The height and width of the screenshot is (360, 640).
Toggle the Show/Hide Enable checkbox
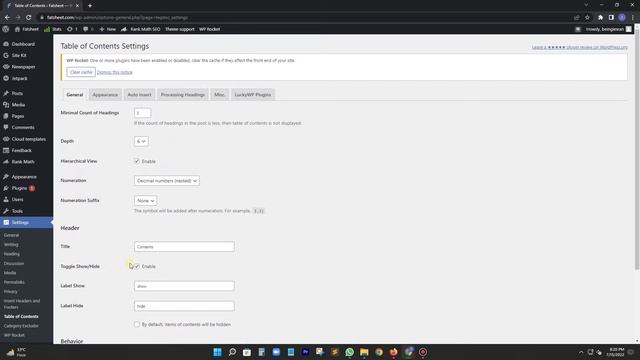tap(137, 266)
